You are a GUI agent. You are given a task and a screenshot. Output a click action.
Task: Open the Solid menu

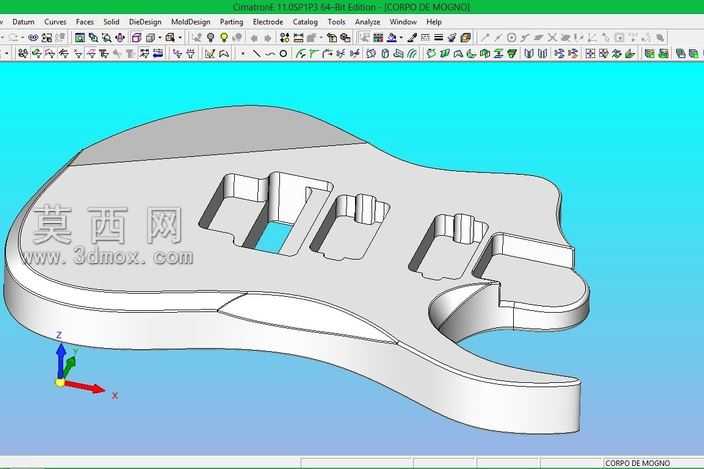click(x=111, y=22)
